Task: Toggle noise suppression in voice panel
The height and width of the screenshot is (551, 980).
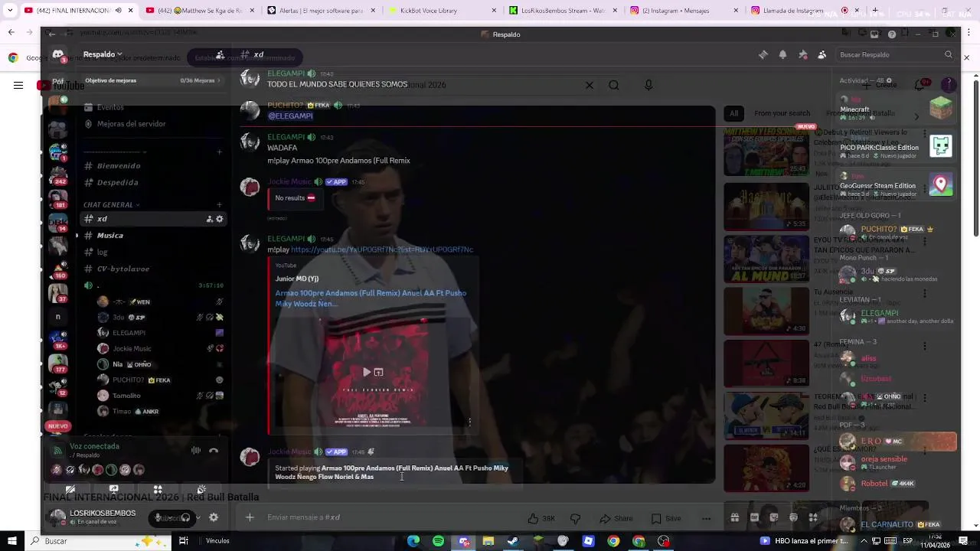Action: [x=196, y=450]
